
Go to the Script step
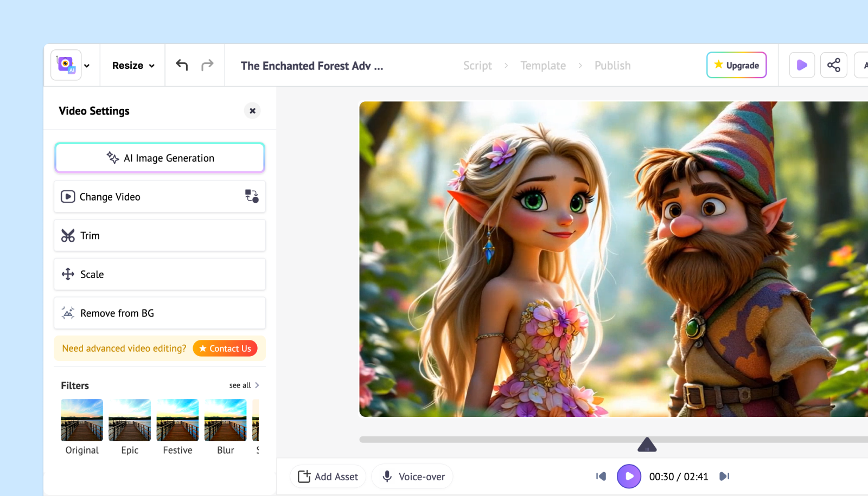point(477,66)
